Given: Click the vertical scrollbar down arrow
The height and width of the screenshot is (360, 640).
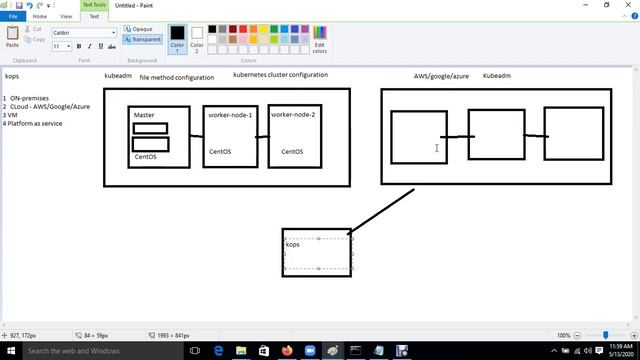Looking at the screenshot, I should (636, 318).
